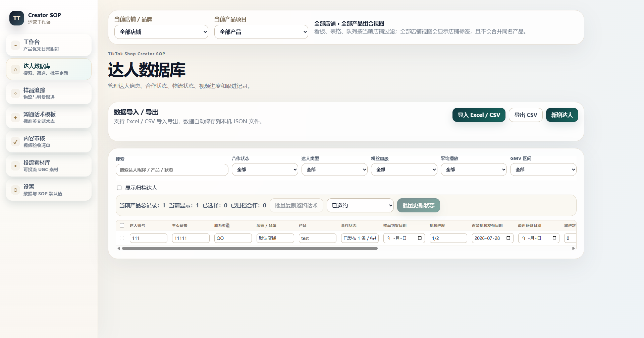The height and width of the screenshot is (338, 644).
Task: Open 内容审核 navigation item
Action: pyautogui.click(x=49, y=142)
